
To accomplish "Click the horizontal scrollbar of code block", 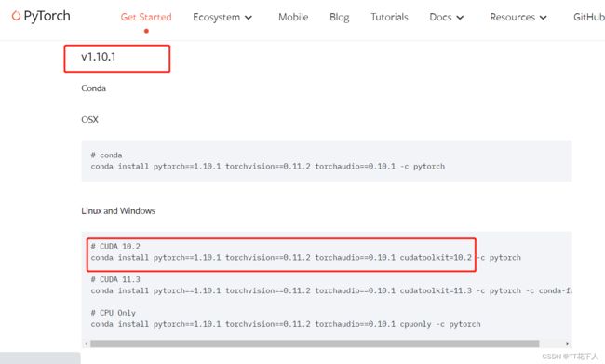I will [315, 344].
